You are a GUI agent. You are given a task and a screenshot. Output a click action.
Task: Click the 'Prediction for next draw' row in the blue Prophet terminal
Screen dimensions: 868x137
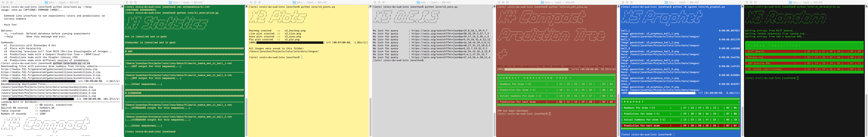[x=681, y=126]
